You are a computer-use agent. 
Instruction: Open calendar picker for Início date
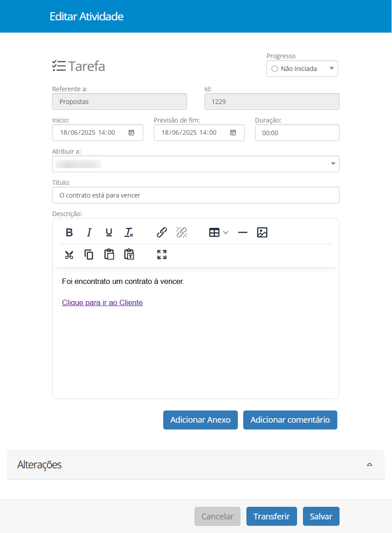click(131, 133)
